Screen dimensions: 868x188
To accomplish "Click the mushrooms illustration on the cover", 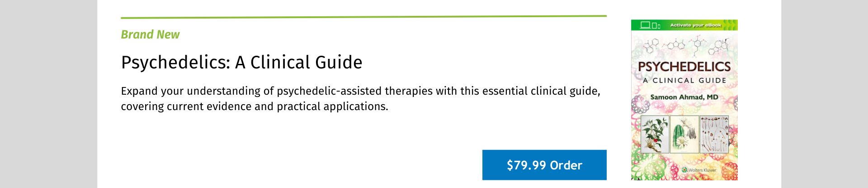I will (x=714, y=134).
